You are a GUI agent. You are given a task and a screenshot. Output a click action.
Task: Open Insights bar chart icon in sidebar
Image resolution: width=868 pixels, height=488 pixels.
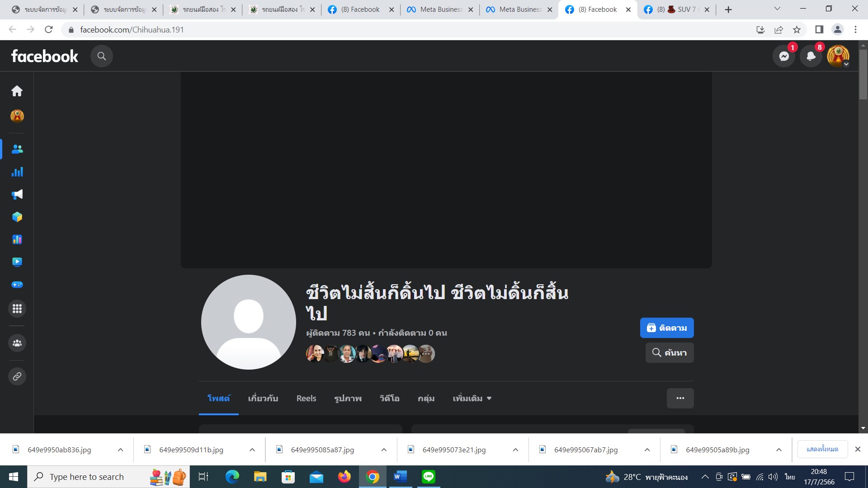17,172
